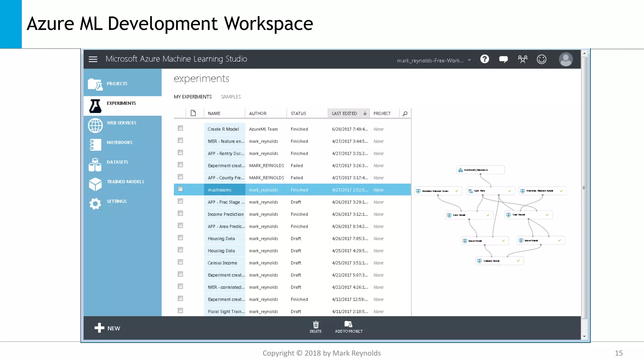Open the Datasets cylinders icon
Viewport: 644px width, 362px height.
(95, 165)
